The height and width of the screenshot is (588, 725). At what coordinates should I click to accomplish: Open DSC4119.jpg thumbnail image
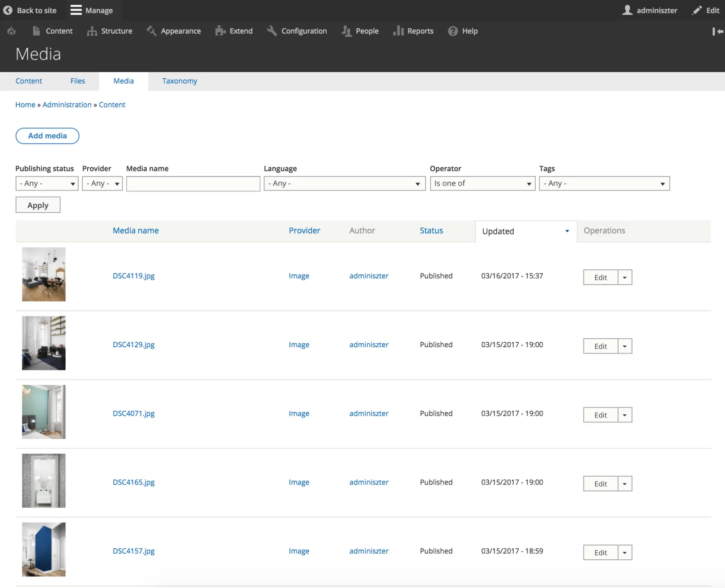pyautogui.click(x=44, y=274)
